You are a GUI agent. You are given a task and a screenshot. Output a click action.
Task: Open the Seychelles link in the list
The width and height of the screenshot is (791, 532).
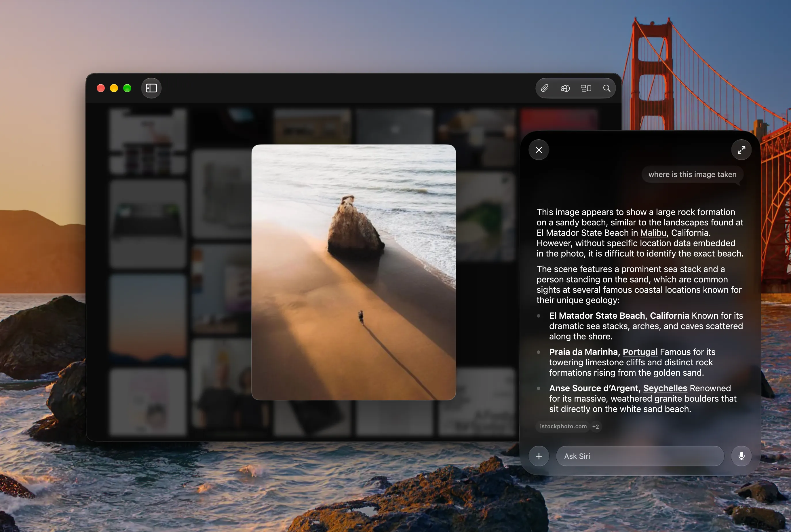pyautogui.click(x=665, y=388)
